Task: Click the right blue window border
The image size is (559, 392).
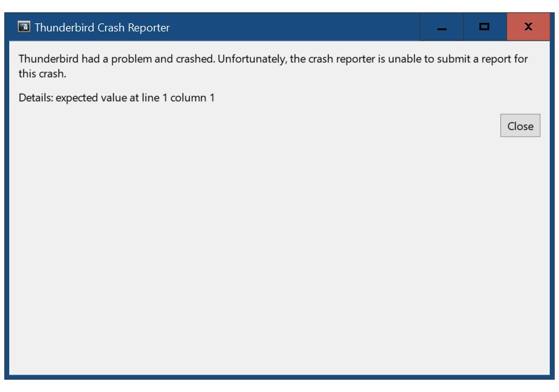Action: (552, 206)
